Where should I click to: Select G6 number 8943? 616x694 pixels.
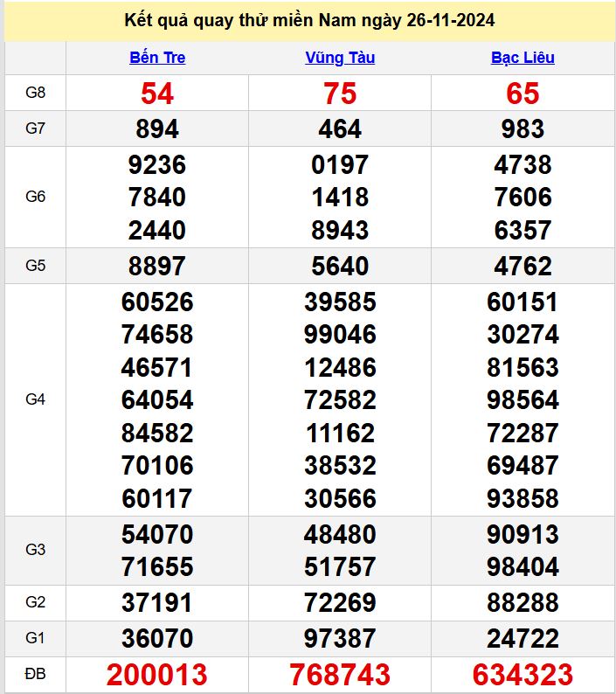click(x=340, y=230)
